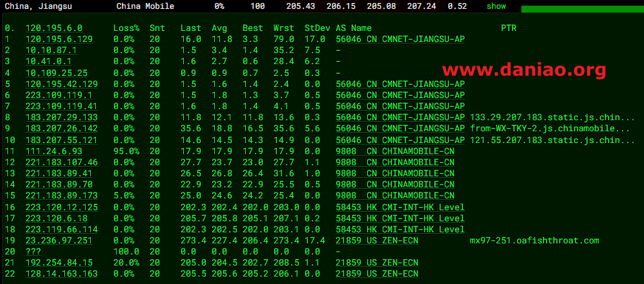Open AS link CMNET-JIANGSU-AP in hop 9
Image resolution: width=644 pixels, height=284 pixels.
pyautogui.click(x=400, y=128)
